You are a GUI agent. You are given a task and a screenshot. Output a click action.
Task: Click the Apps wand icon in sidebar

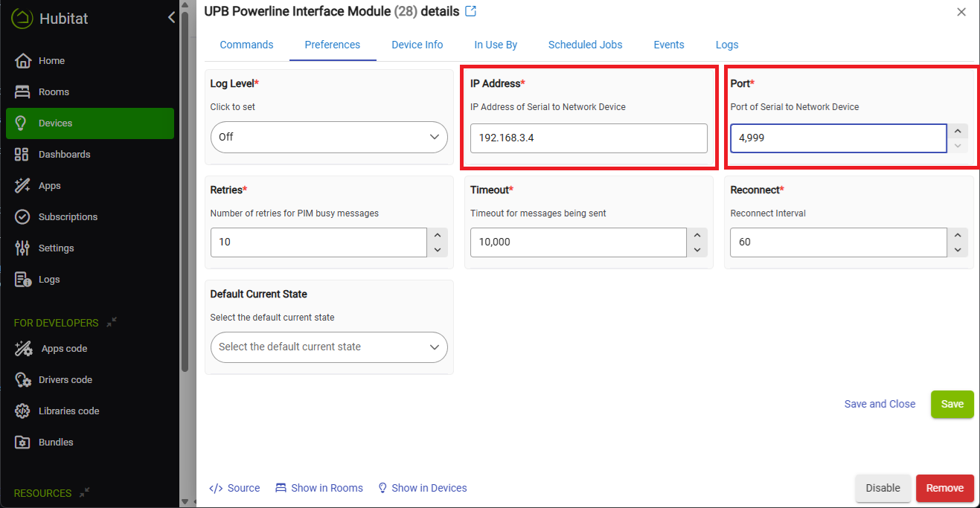22,186
